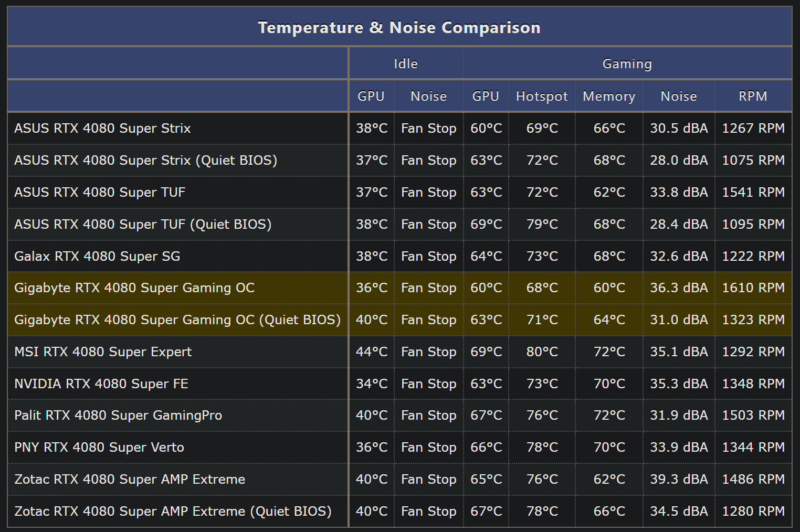This screenshot has height=532, width=800.
Task: Select ASUS Super TUF (Quiet BIOS) row name
Action: [x=143, y=225]
